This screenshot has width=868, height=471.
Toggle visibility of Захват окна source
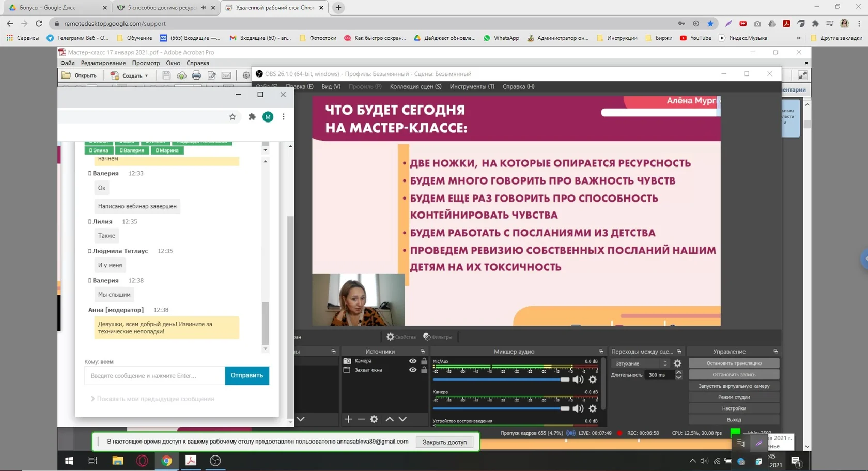412,370
